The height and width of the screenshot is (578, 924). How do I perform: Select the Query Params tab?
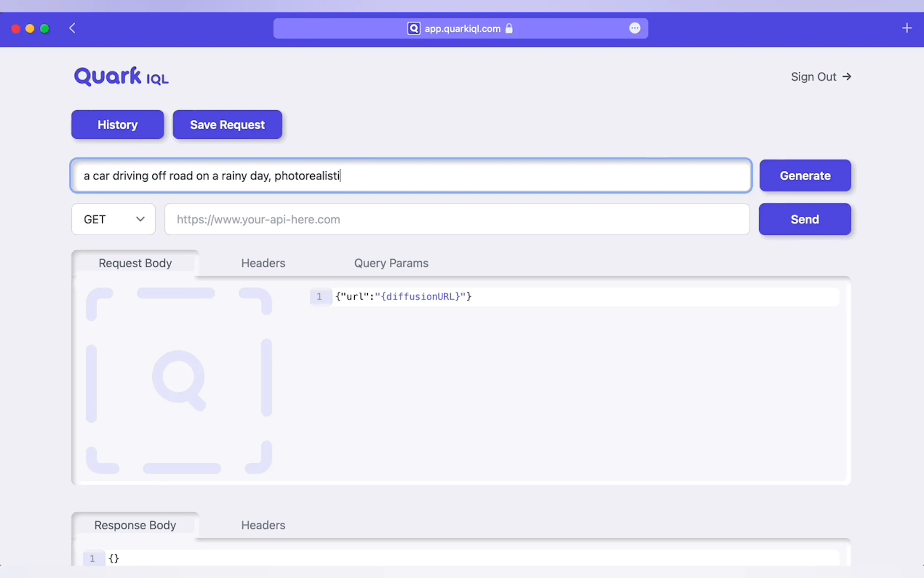click(391, 263)
